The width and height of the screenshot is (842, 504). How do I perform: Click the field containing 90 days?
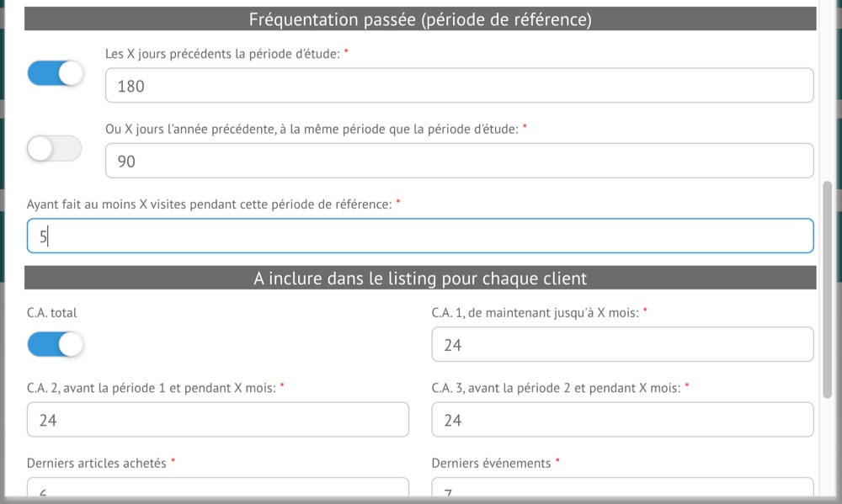tap(459, 161)
